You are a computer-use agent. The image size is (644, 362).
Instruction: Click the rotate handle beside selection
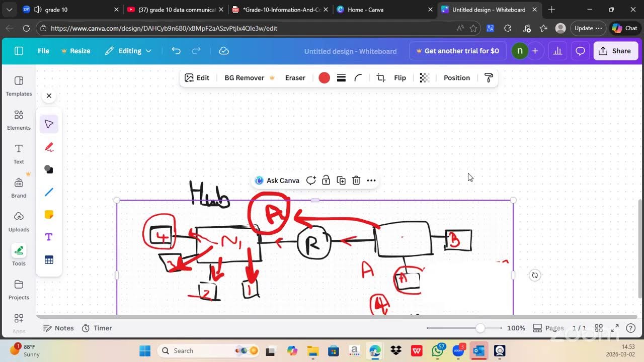535,275
